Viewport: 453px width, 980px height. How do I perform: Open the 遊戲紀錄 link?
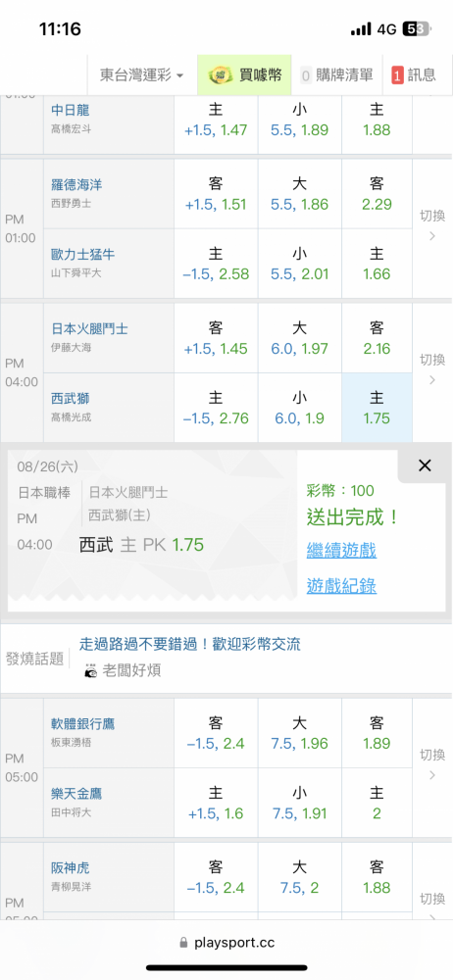click(x=341, y=586)
